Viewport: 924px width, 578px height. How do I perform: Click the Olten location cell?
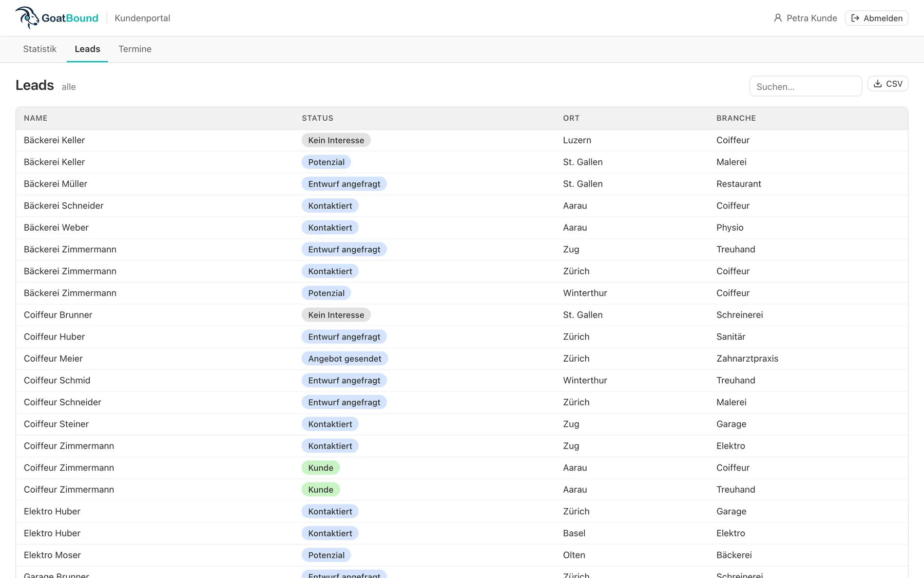(x=574, y=555)
